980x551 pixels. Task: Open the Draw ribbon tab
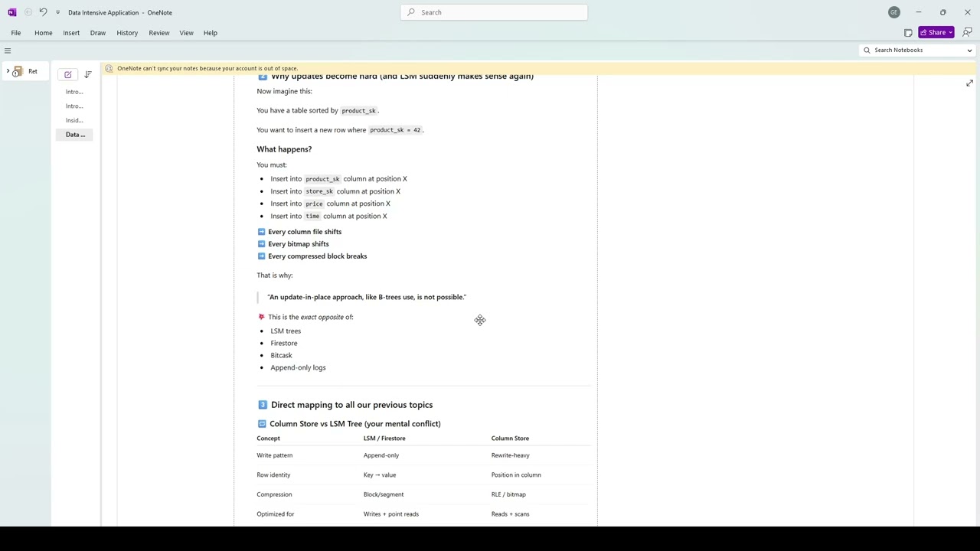tap(98, 33)
